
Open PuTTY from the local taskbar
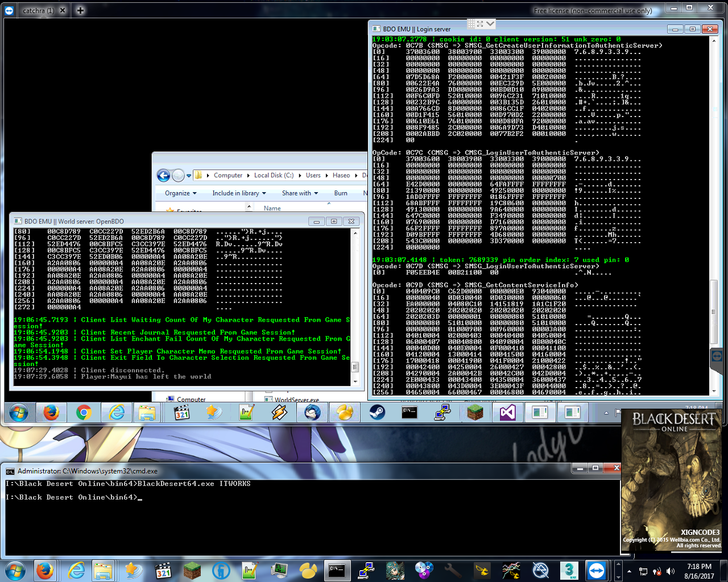pyautogui.click(x=366, y=570)
